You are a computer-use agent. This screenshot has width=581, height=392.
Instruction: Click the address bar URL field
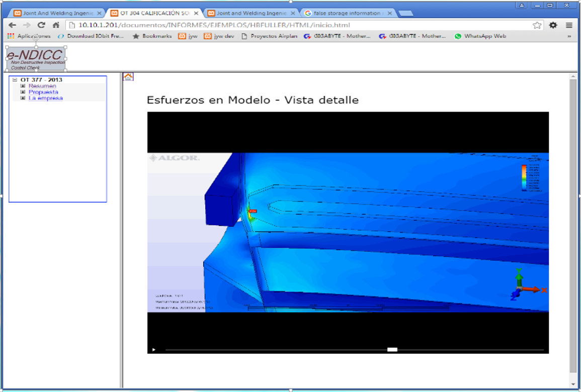coord(302,25)
